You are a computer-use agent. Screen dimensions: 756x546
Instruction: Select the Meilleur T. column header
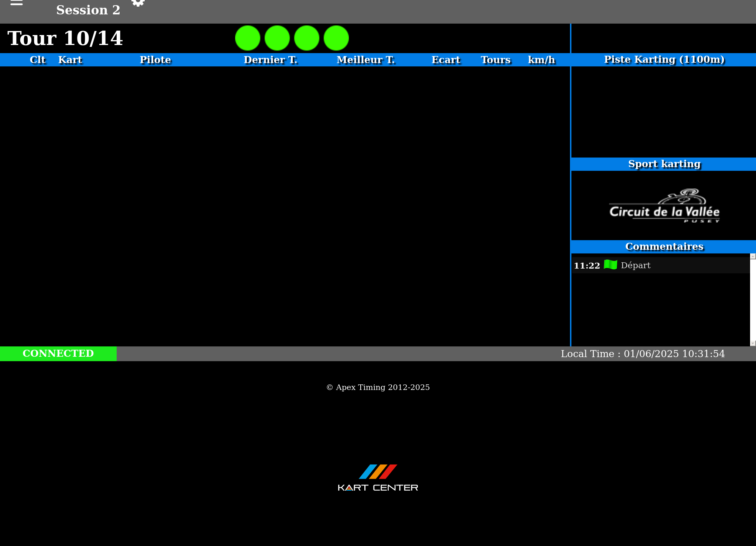[x=366, y=60]
